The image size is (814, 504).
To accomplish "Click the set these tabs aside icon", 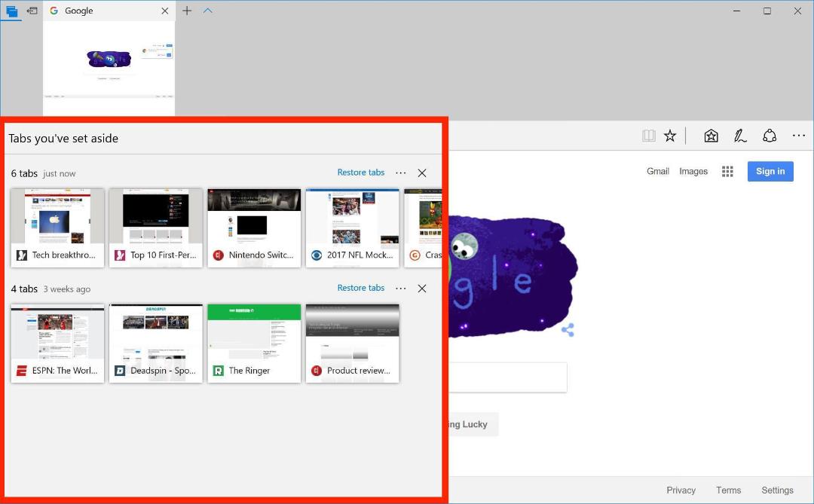I will point(32,11).
